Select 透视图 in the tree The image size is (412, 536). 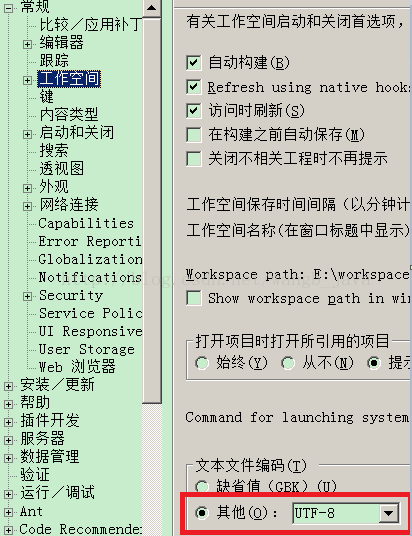[62, 169]
